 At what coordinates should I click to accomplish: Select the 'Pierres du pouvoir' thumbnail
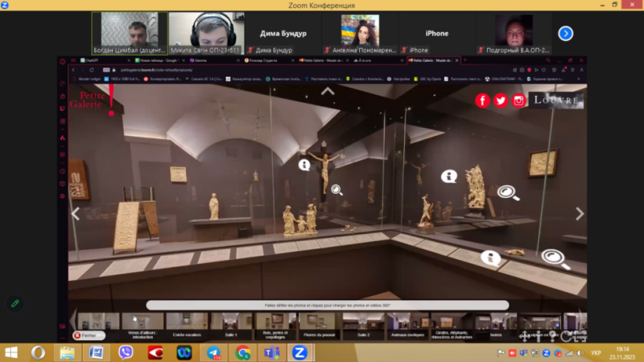[x=319, y=326]
